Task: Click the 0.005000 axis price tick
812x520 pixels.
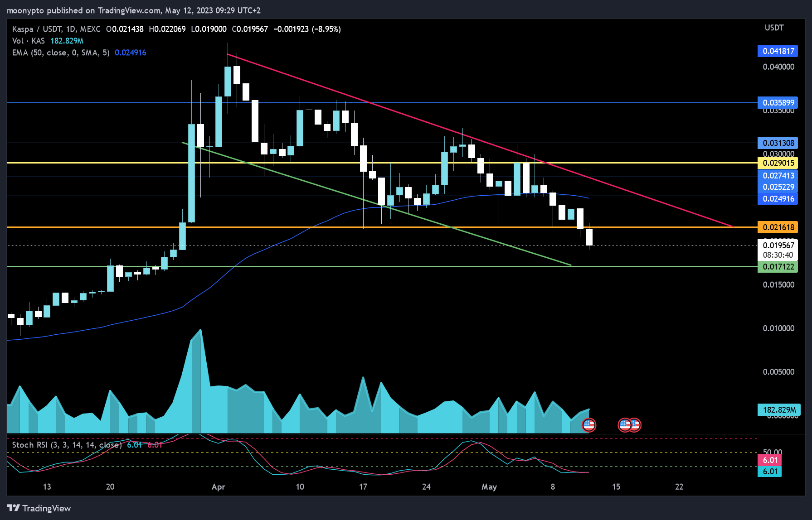Action: [x=778, y=372]
